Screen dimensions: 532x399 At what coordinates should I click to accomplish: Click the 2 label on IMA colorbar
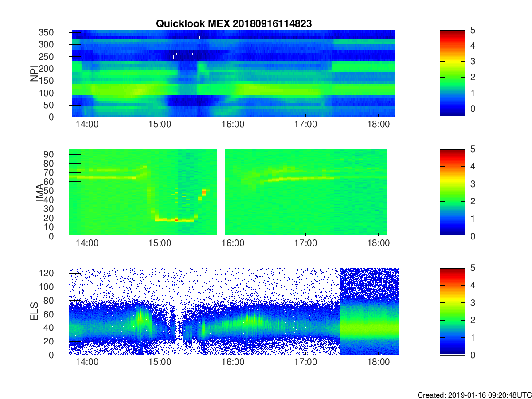473,201
